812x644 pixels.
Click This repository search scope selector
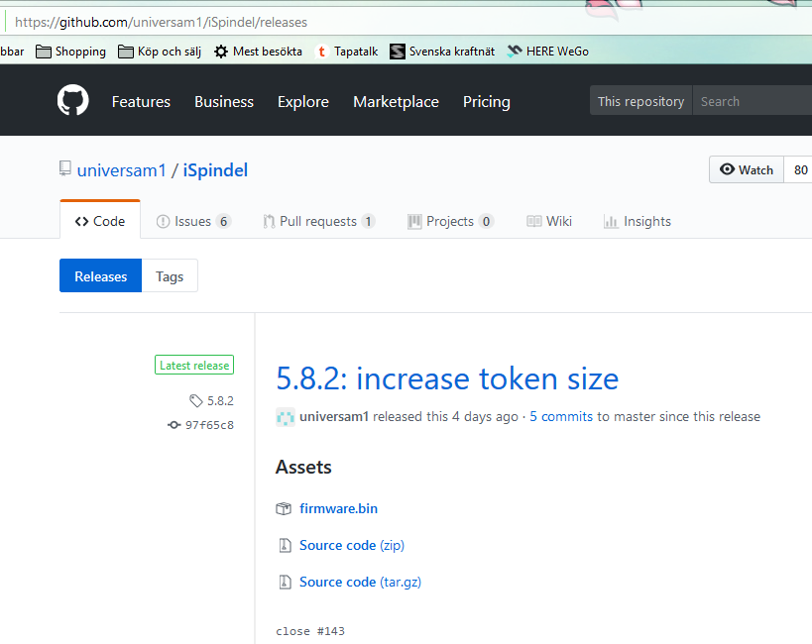point(640,101)
